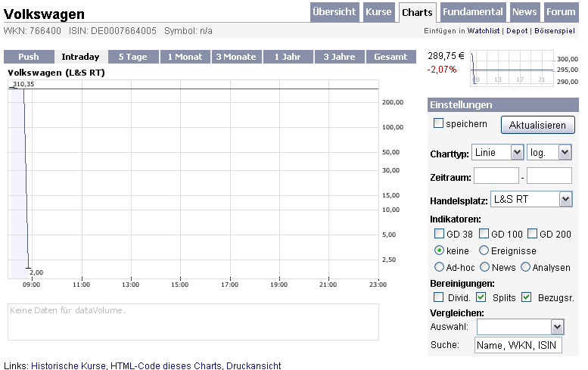The width and height of the screenshot is (588, 370).
Task: Click the Aktualisieren button
Action: tap(538, 125)
